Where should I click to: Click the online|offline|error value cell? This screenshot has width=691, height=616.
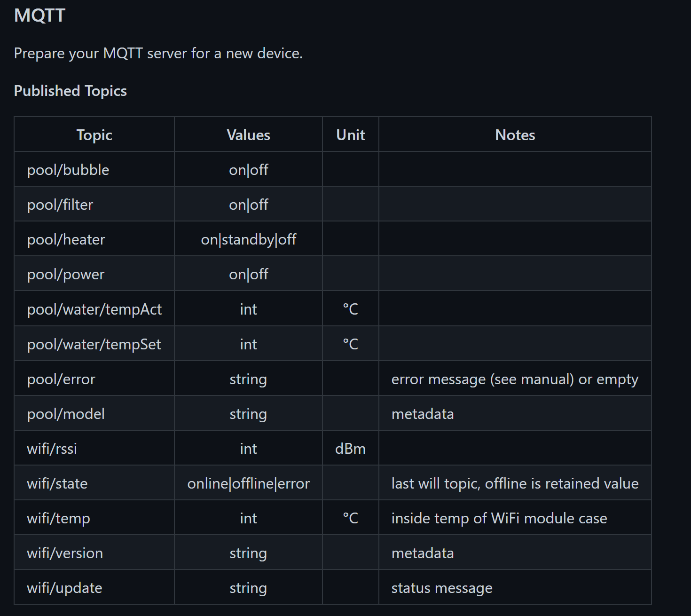248,483
